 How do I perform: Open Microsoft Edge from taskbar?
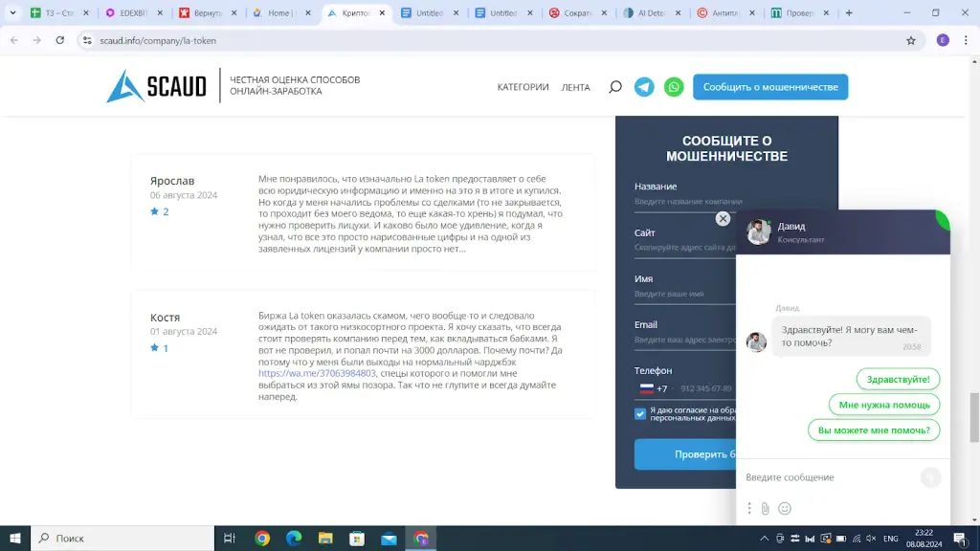(x=294, y=538)
